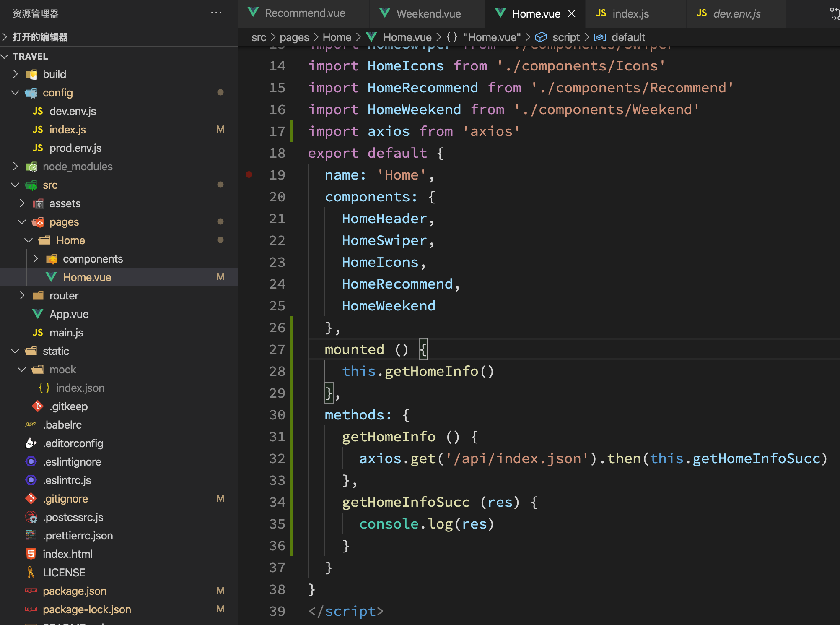
Task: Collapse the Home folder chevron
Action: coord(29,240)
